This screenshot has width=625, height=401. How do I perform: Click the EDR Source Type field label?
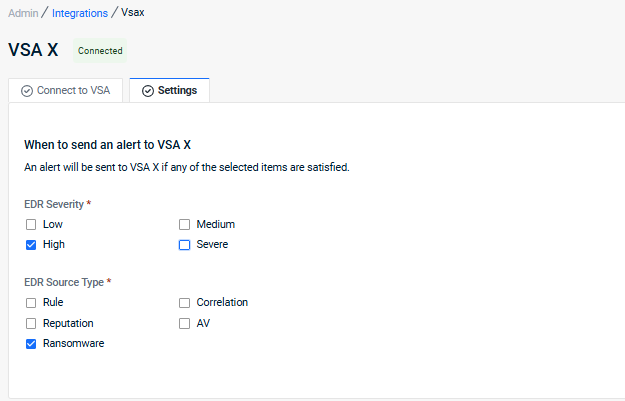(x=64, y=282)
